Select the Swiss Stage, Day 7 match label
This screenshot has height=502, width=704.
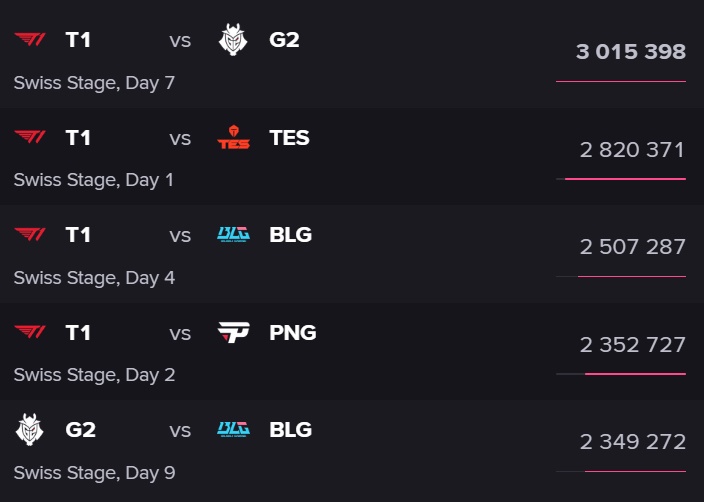[94, 83]
